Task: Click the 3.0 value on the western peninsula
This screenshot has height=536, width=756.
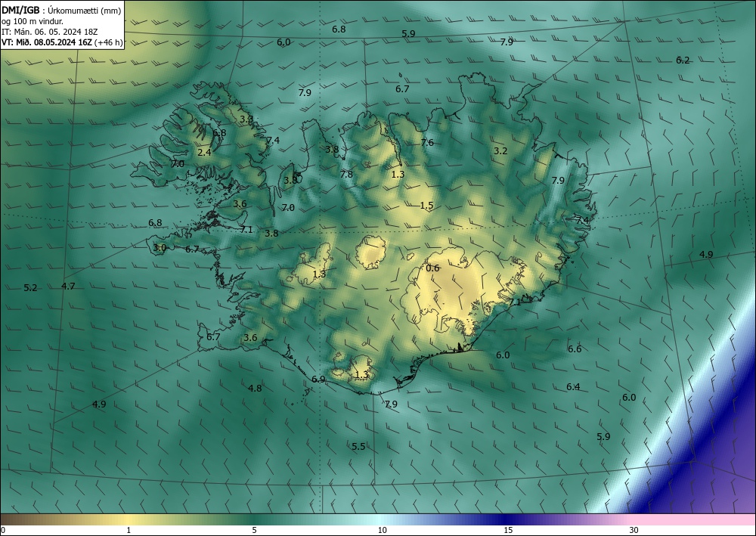Action: (160, 248)
